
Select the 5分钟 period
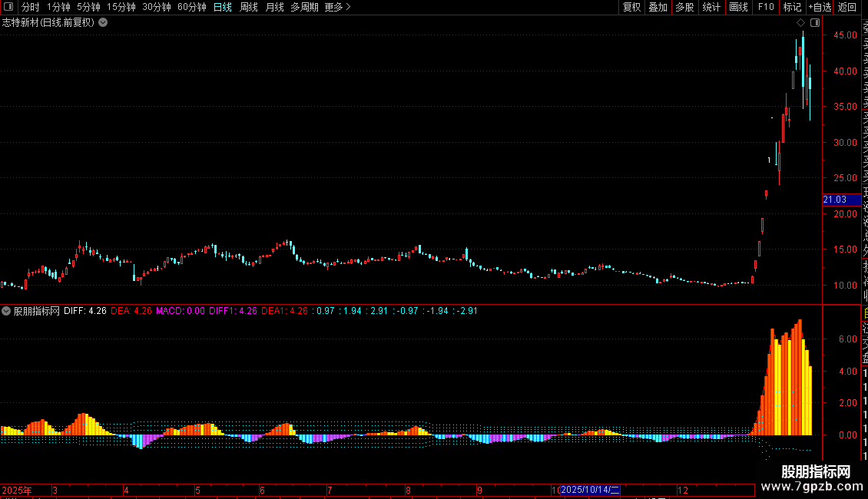tap(88, 7)
